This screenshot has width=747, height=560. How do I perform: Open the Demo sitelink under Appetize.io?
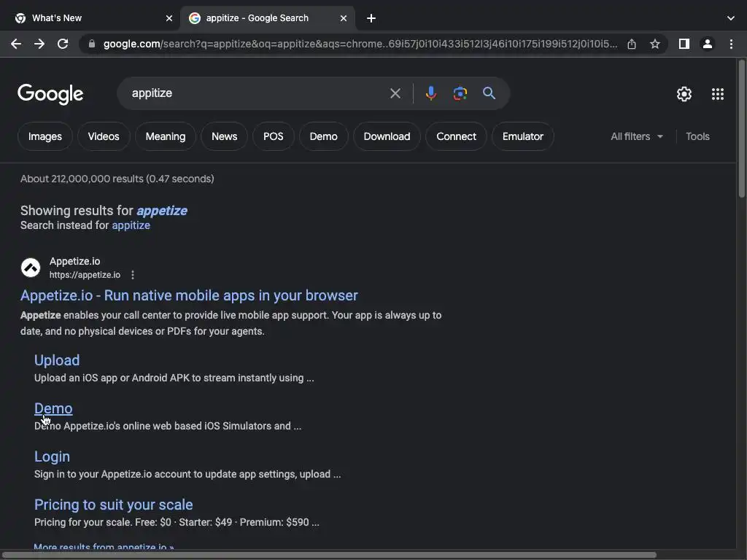(x=53, y=408)
